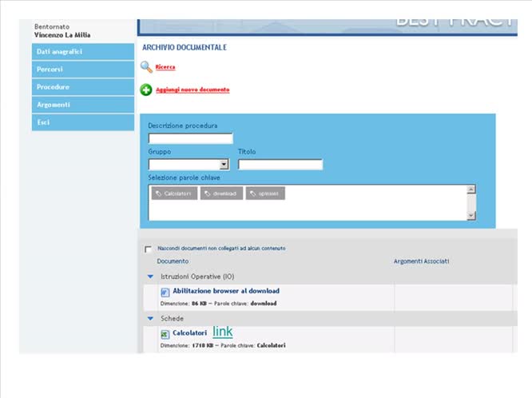Click Esci to log out
Image resolution: width=532 pixels, height=398 pixels.
coord(82,122)
